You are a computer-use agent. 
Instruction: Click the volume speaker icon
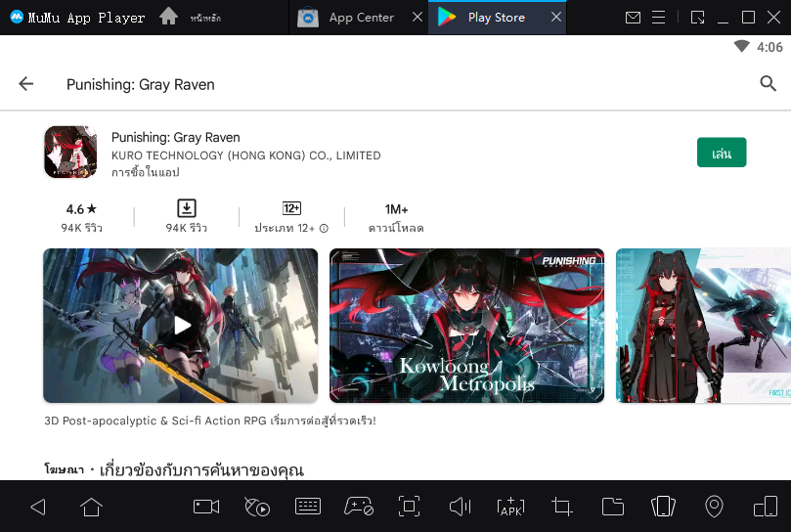tap(460, 507)
